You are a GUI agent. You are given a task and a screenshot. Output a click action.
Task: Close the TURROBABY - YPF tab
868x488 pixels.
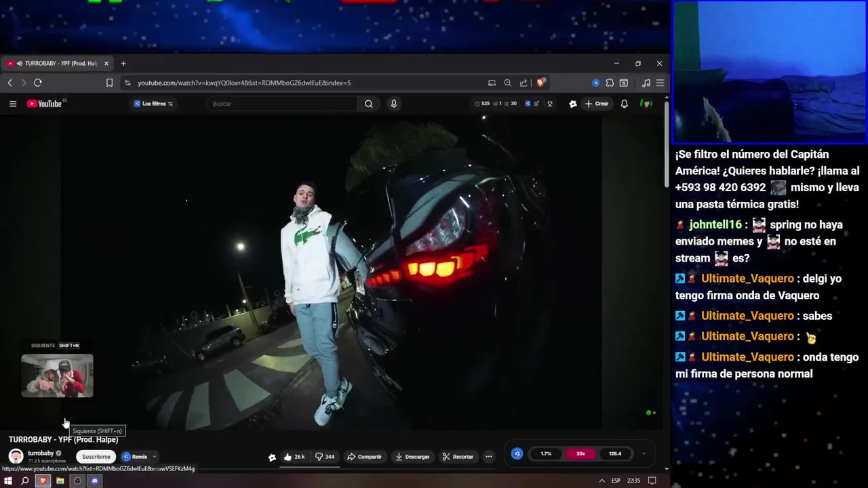tap(106, 64)
